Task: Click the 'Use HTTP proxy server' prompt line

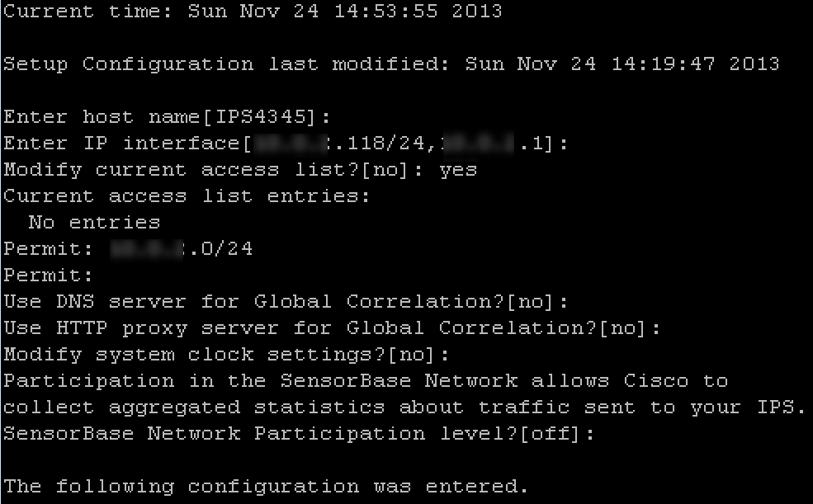Action: (332, 328)
